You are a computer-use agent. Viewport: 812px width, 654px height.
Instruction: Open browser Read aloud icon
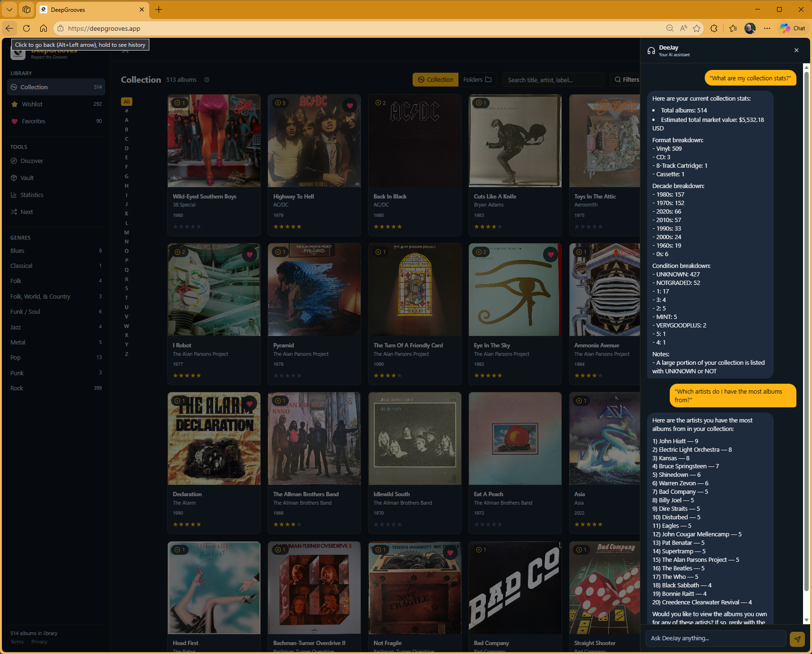pos(683,28)
